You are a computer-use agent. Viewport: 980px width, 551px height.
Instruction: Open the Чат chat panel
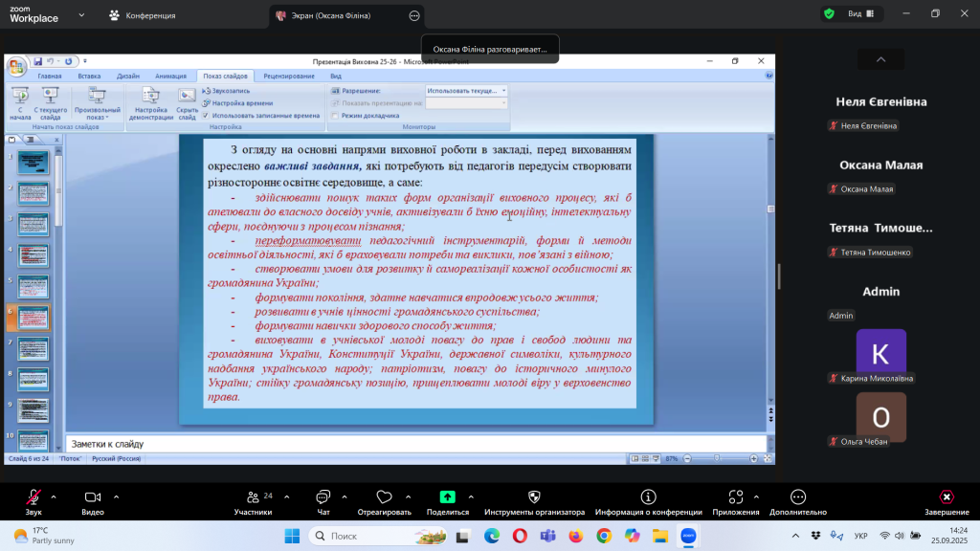(323, 497)
